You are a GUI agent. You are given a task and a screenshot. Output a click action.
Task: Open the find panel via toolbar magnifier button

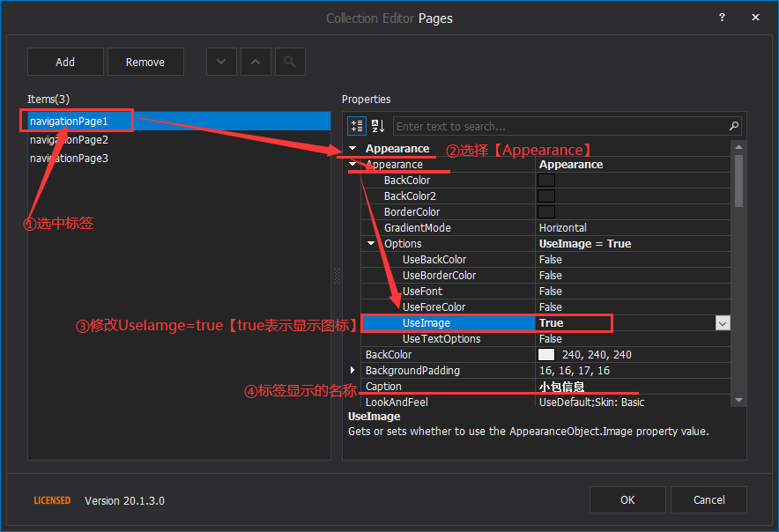click(x=291, y=61)
